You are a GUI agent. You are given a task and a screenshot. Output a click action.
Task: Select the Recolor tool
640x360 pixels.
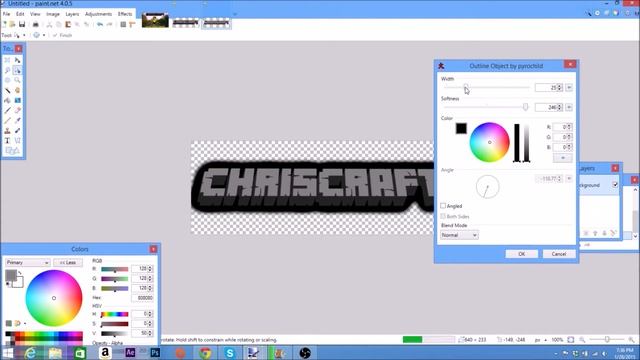tap(17, 131)
